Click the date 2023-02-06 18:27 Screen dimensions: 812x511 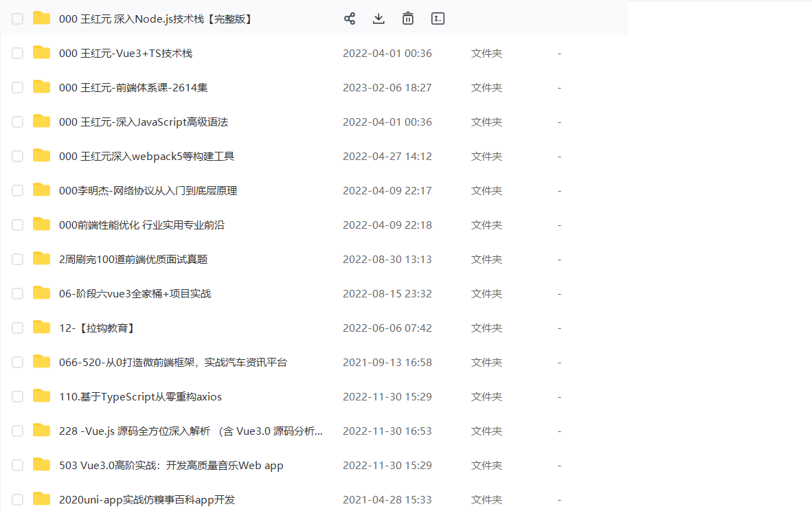pos(387,87)
